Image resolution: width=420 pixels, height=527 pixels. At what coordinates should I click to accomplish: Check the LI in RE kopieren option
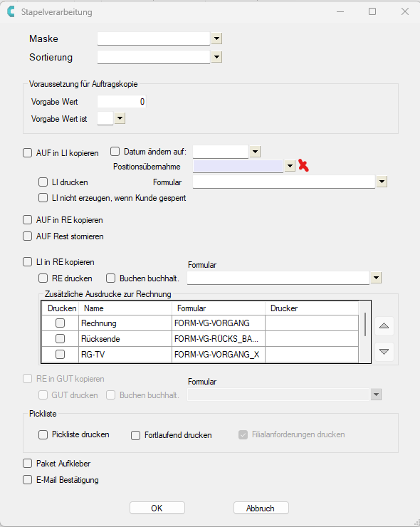pyautogui.click(x=27, y=262)
